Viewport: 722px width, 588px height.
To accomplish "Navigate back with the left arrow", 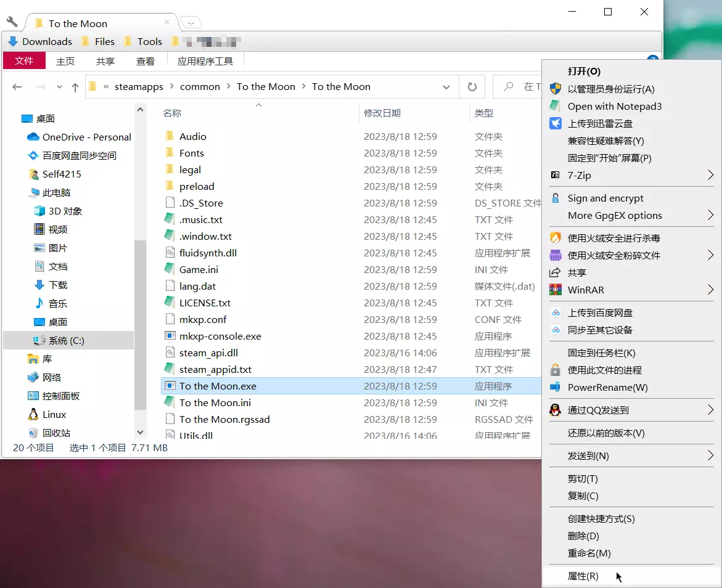I will click(17, 86).
